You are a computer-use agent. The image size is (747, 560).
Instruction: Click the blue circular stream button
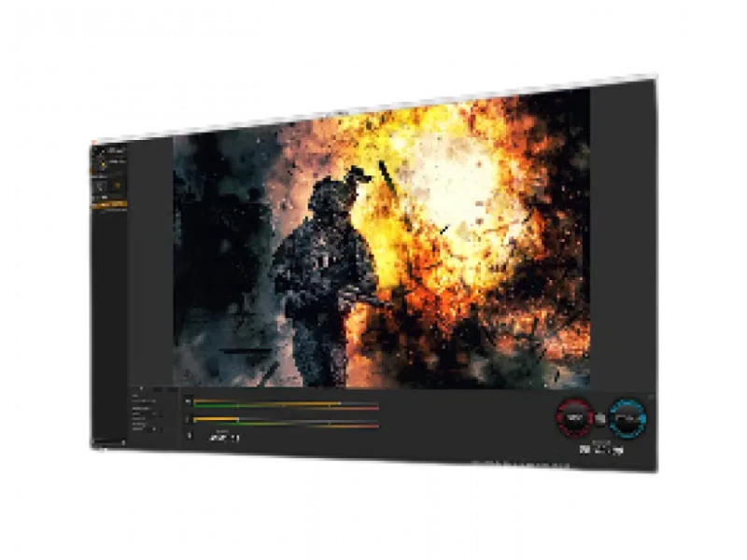[x=627, y=418]
